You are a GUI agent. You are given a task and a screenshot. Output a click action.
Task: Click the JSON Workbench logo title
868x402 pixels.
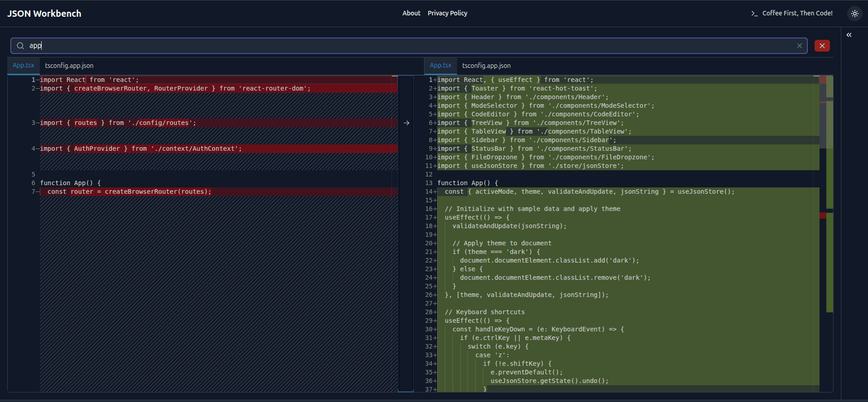pos(44,14)
